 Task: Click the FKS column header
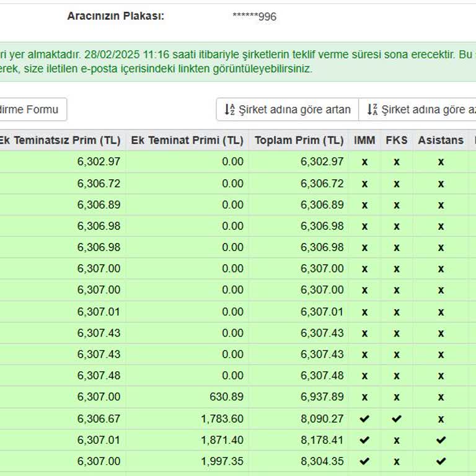click(397, 140)
